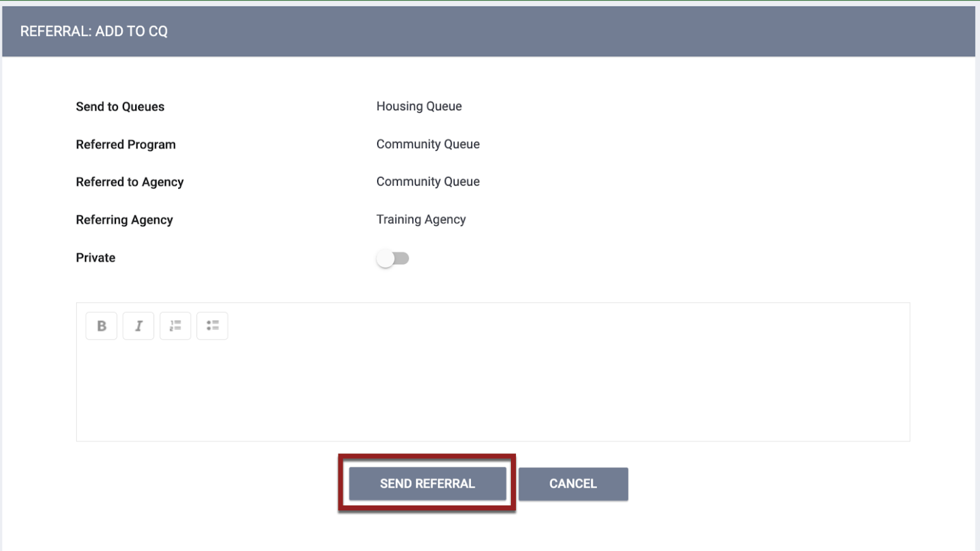The height and width of the screenshot is (551, 980).
Task: Click the 'Referred Program' label
Action: (126, 144)
